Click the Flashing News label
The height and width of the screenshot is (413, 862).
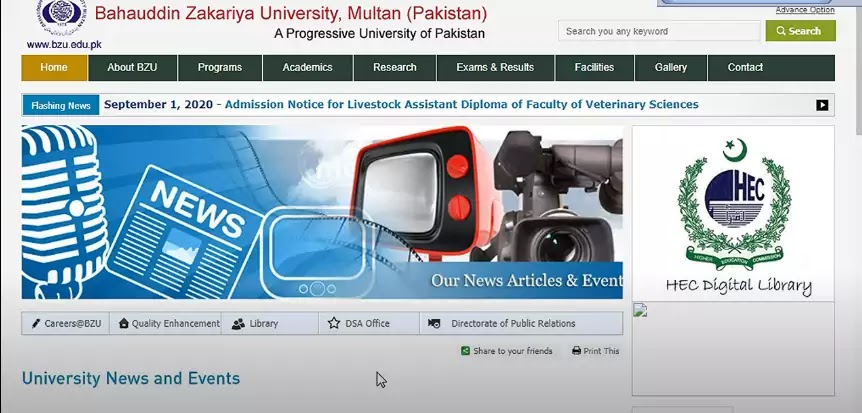[60, 105]
